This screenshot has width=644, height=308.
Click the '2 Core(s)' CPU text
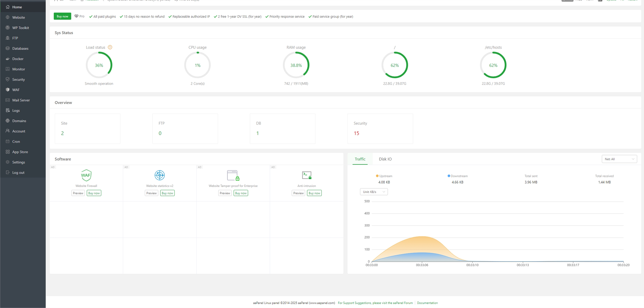click(x=197, y=83)
